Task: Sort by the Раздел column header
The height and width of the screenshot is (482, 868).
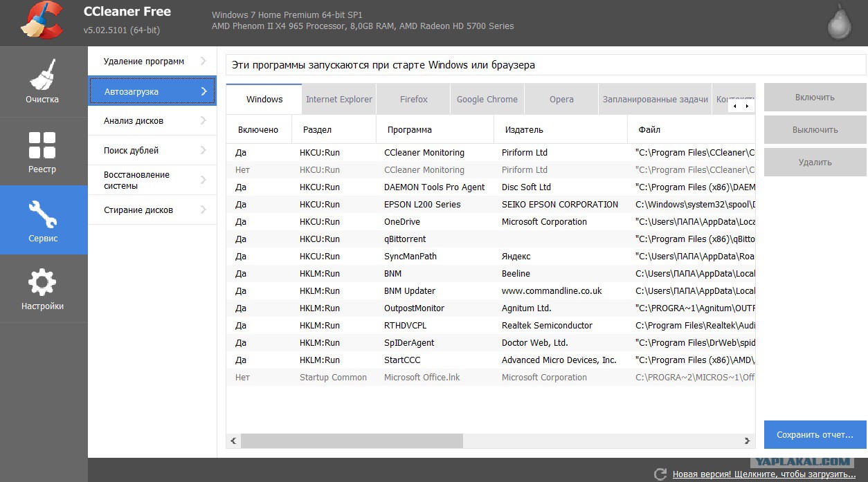Action: (x=334, y=129)
